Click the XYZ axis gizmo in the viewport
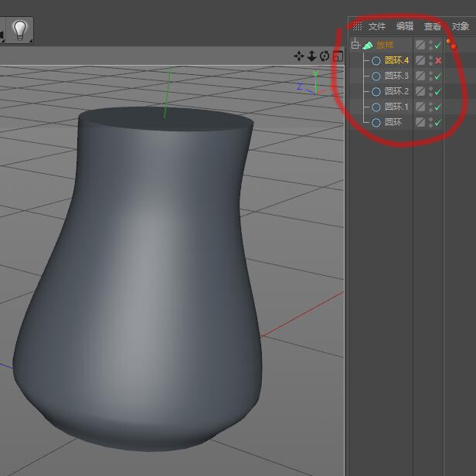This screenshot has width=476, height=476. point(311,83)
